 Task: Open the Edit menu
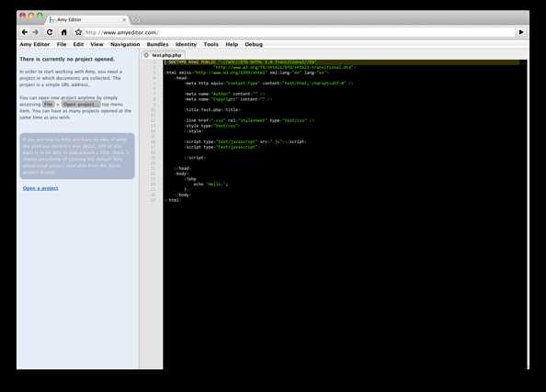[78, 44]
